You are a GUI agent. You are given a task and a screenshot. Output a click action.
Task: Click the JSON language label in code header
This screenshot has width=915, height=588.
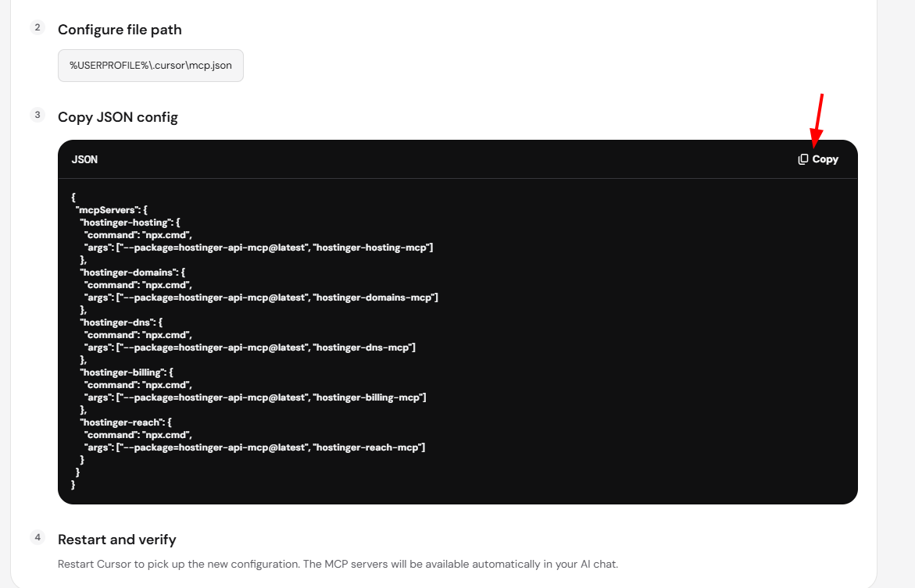(x=84, y=159)
